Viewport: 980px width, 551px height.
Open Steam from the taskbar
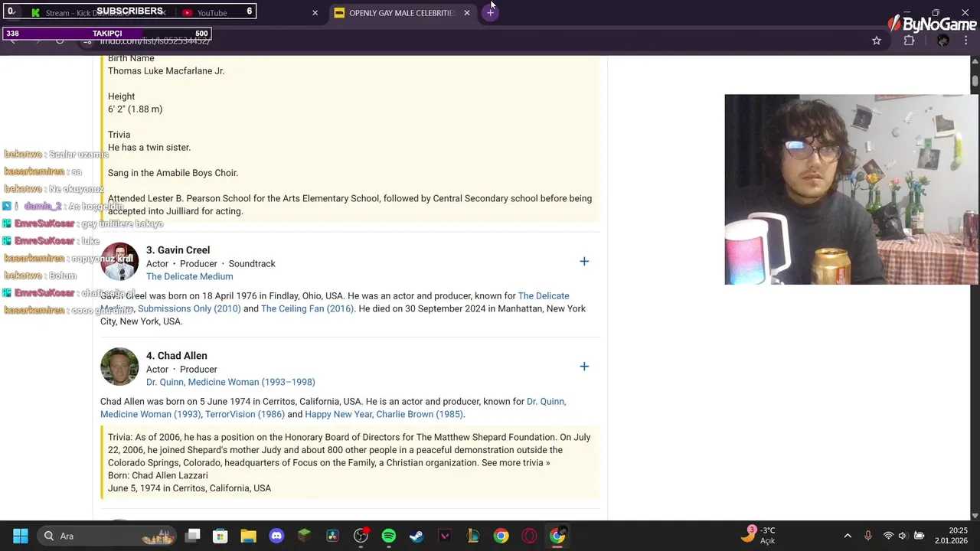[416, 536]
